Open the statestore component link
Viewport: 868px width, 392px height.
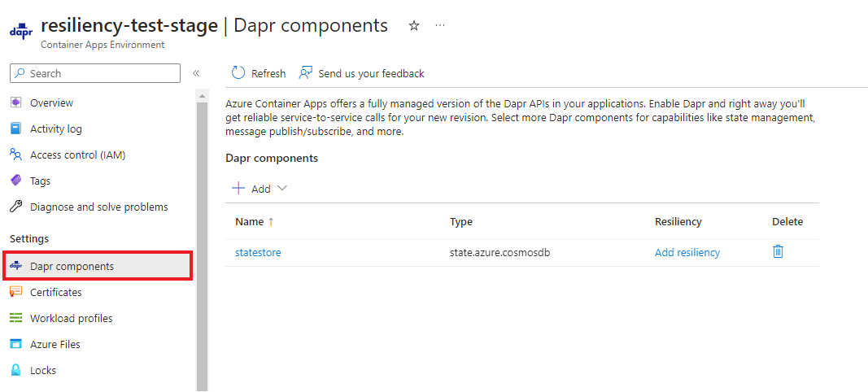click(x=258, y=252)
